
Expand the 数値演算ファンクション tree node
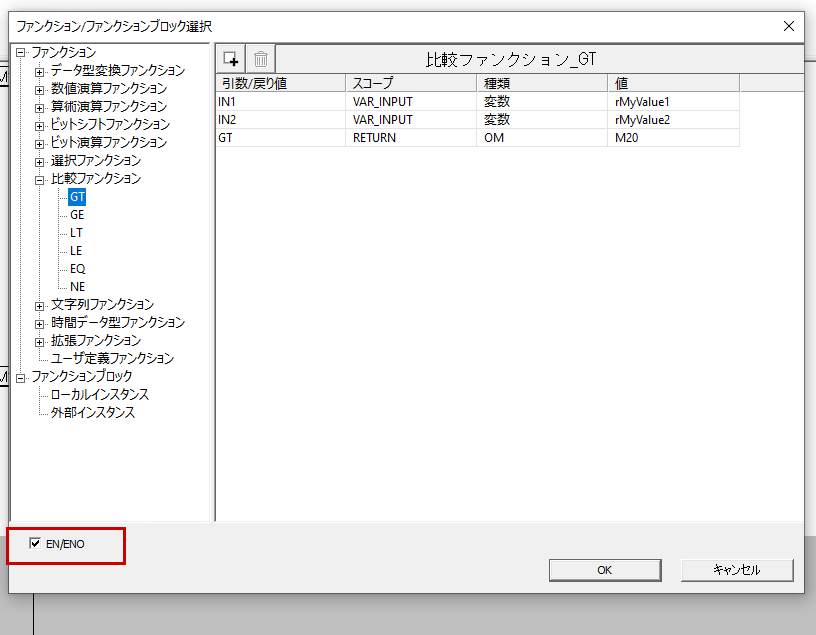[x=40, y=89]
